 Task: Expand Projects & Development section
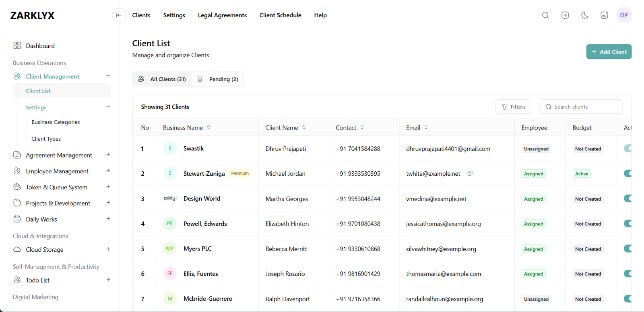pyautogui.click(x=108, y=203)
